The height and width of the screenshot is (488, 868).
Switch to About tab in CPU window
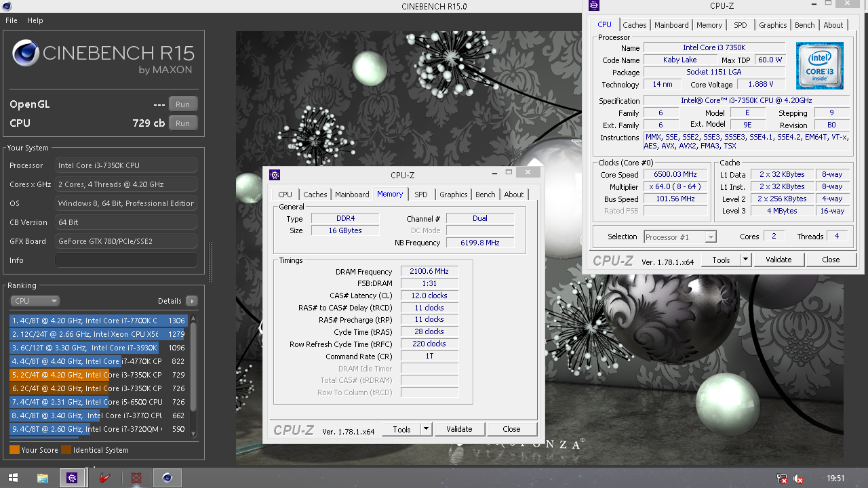[833, 25]
